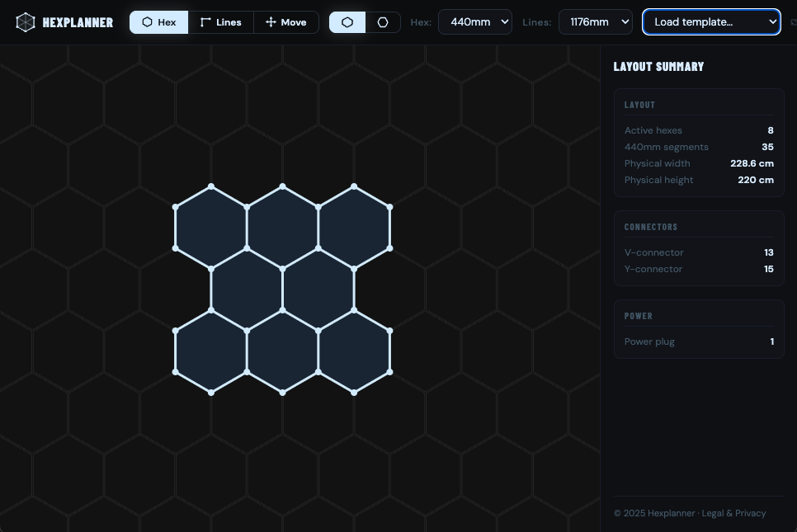Click the Physical height value 220 cm
The height and width of the screenshot is (532, 797).
point(756,180)
